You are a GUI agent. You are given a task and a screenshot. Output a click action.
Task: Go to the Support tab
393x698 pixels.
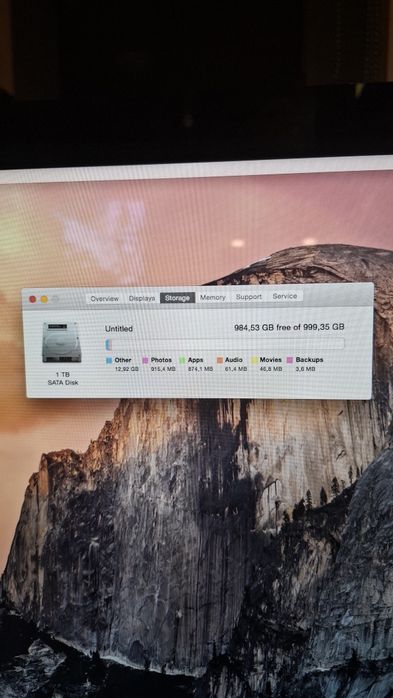[x=249, y=297]
